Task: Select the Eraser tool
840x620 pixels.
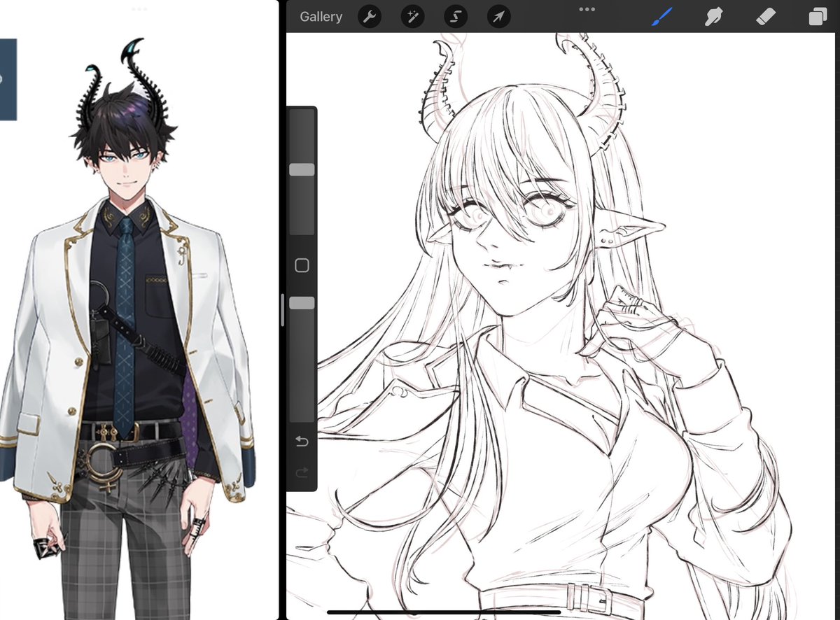Action: pyautogui.click(x=767, y=17)
